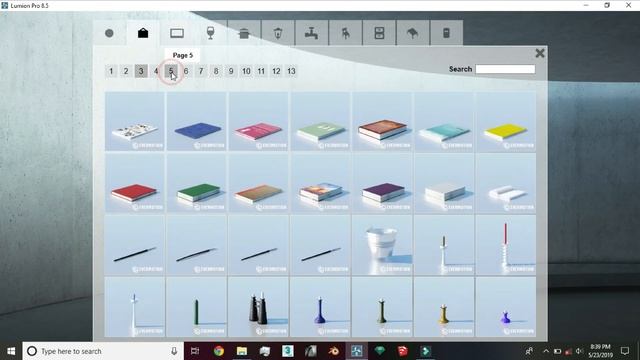Close the model library panel
The image size is (640, 360).
tap(540, 53)
